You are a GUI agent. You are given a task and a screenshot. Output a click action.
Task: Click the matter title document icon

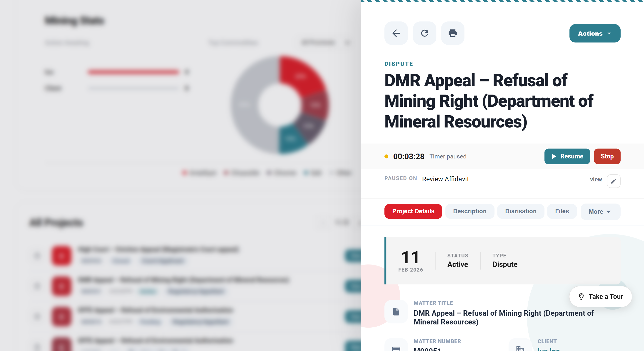[396, 312]
